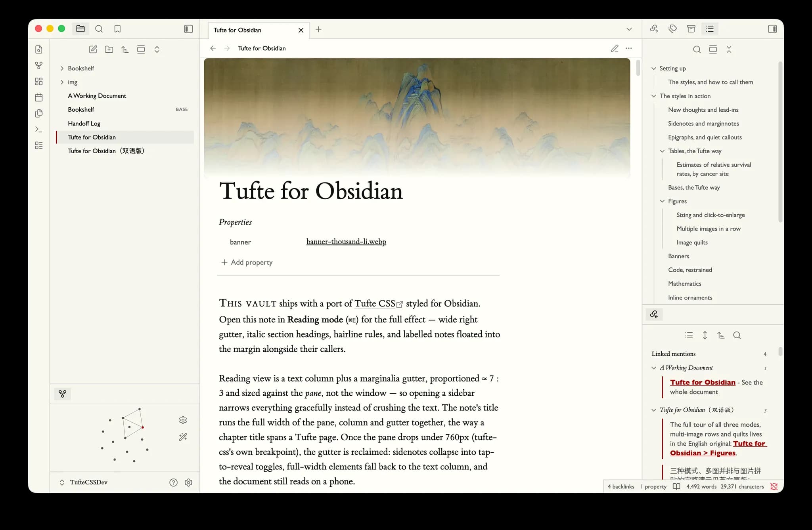Open the search pane magnifier in the left sidebar header
The width and height of the screenshot is (812, 530).
click(x=99, y=29)
